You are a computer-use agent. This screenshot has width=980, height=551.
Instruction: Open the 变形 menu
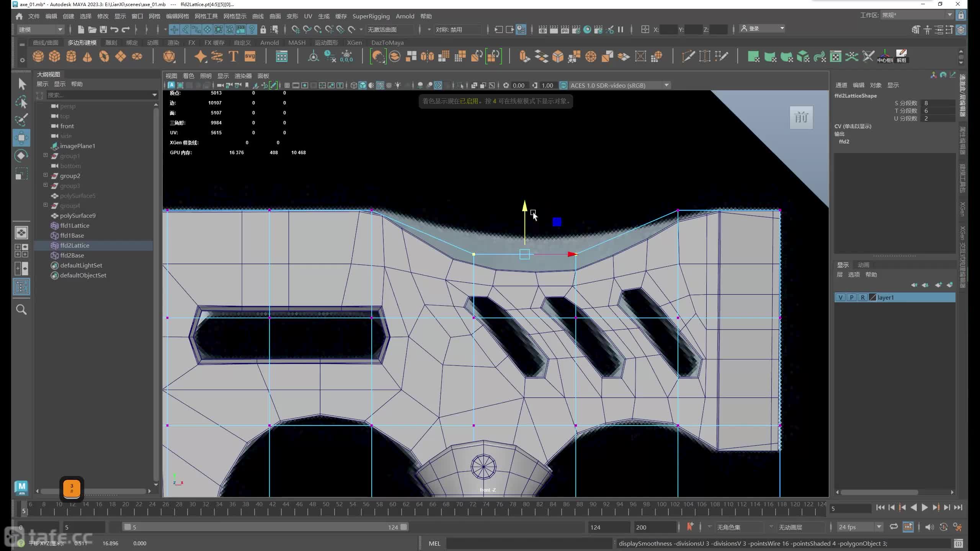[x=292, y=16]
